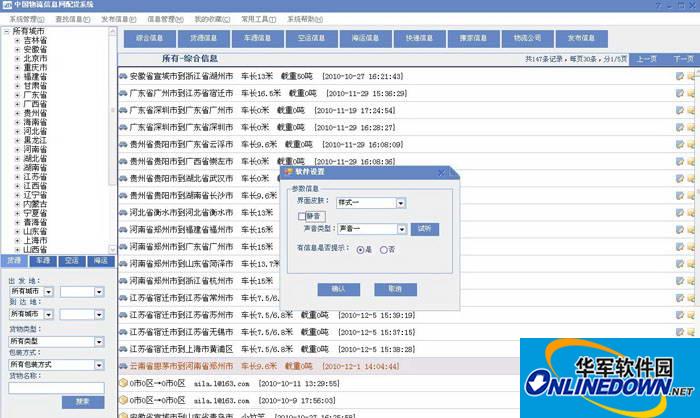Screen dimensions: 700x418
Task: Click box icon of 0市0区 2010-10-9 row
Action: coord(124,400)
